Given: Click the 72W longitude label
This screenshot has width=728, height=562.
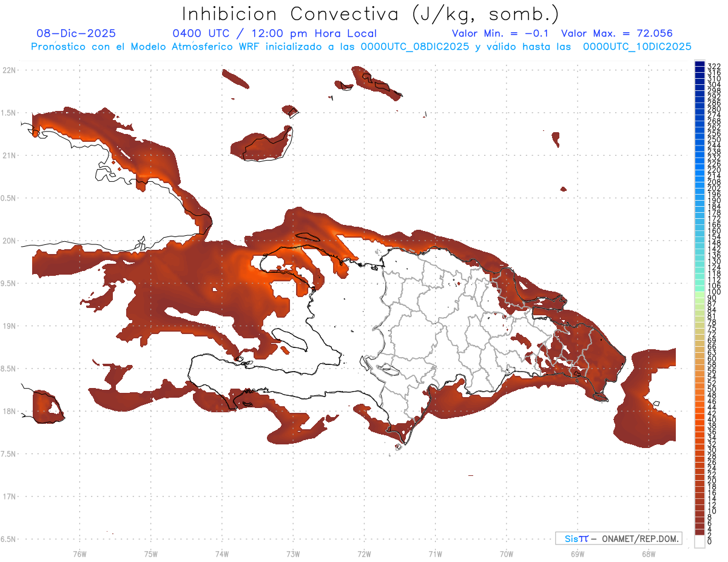Looking at the screenshot, I should 364,554.
